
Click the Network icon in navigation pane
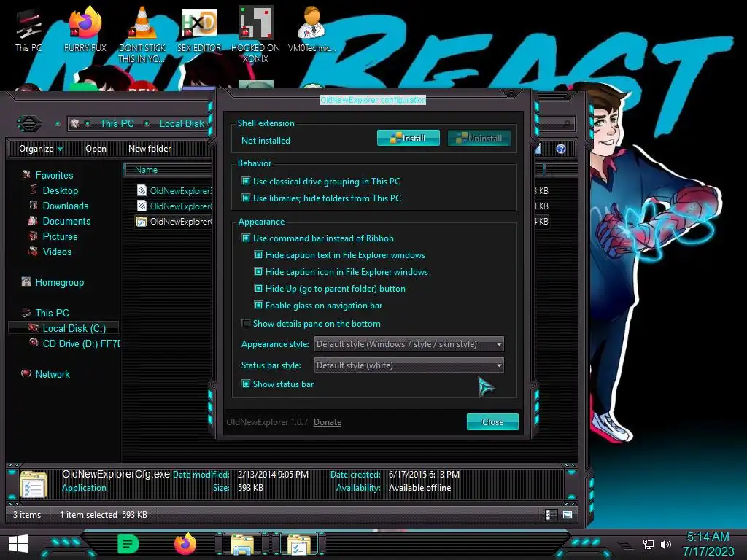[x=26, y=373]
